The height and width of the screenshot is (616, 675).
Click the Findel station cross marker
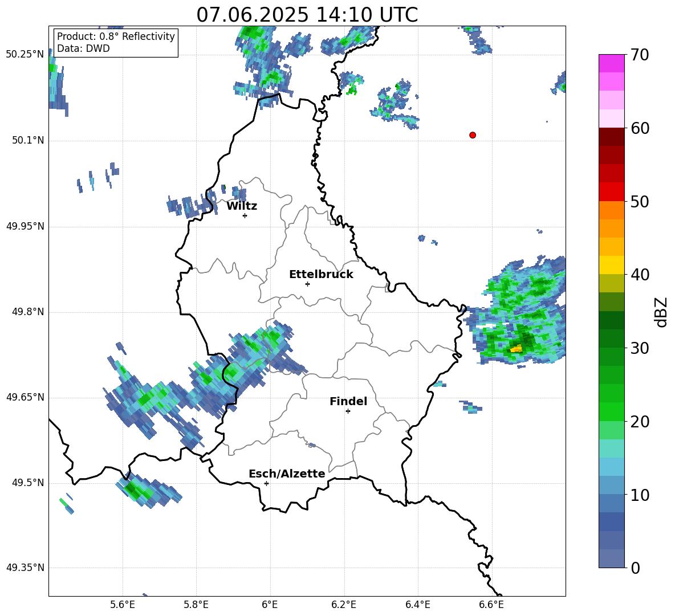(348, 411)
